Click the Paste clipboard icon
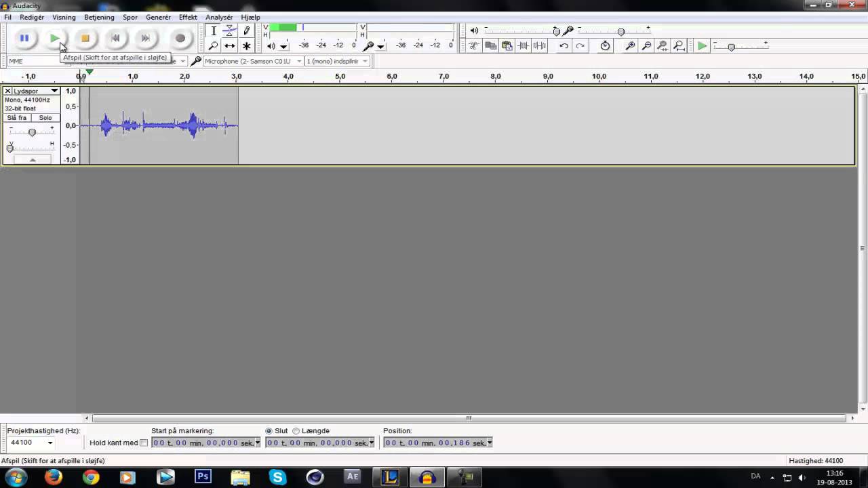The image size is (868, 488). 507,46
